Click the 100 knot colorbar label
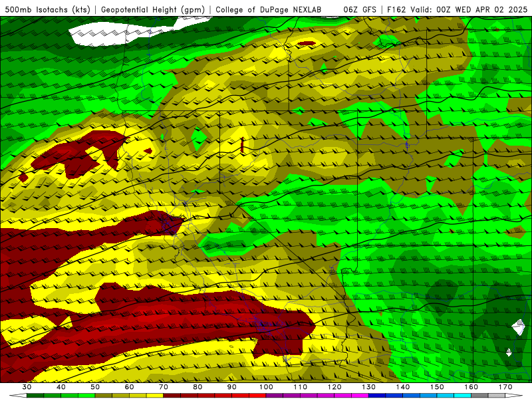The height and width of the screenshot is (399, 532). (x=266, y=387)
